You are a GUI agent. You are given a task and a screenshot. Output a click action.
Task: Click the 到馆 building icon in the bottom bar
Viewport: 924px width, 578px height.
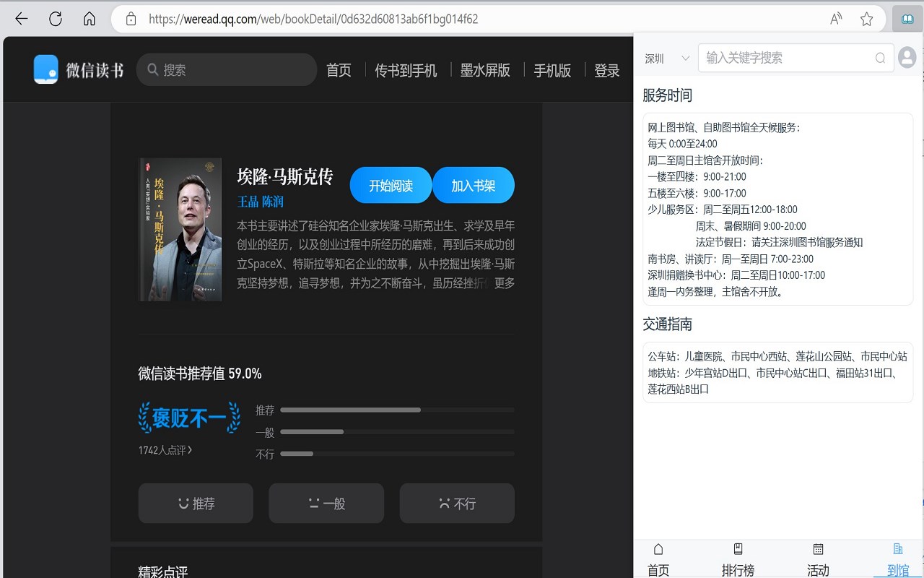click(898, 549)
